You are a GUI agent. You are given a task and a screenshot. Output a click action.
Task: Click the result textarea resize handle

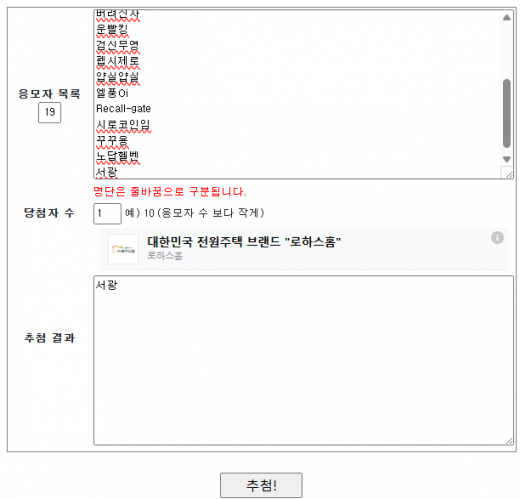pyautogui.click(x=509, y=441)
